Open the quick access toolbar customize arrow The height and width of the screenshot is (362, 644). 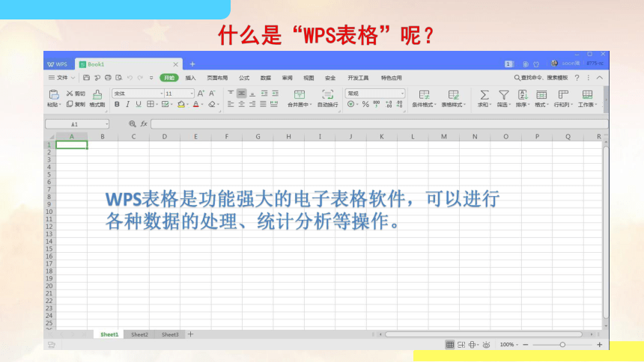tap(151, 78)
